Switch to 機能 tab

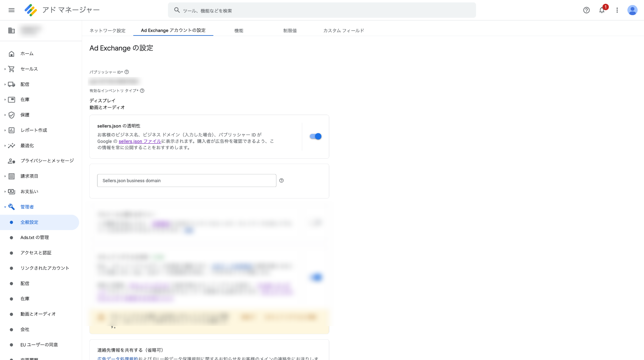point(239,30)
